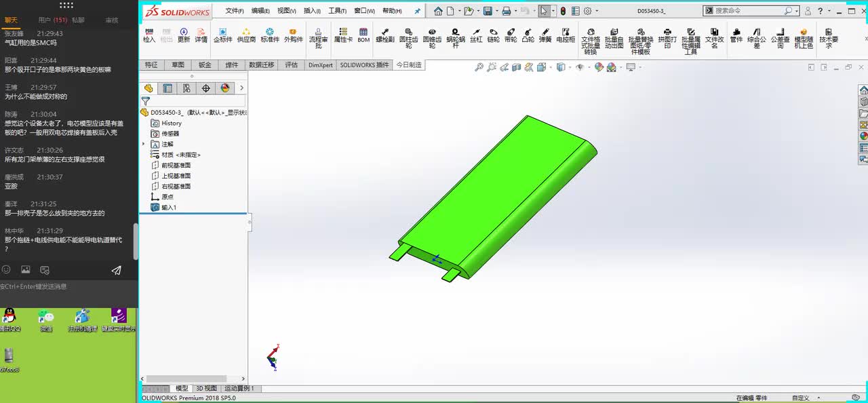
Task: Open the 视图 View menu
Action: [287, 11]
